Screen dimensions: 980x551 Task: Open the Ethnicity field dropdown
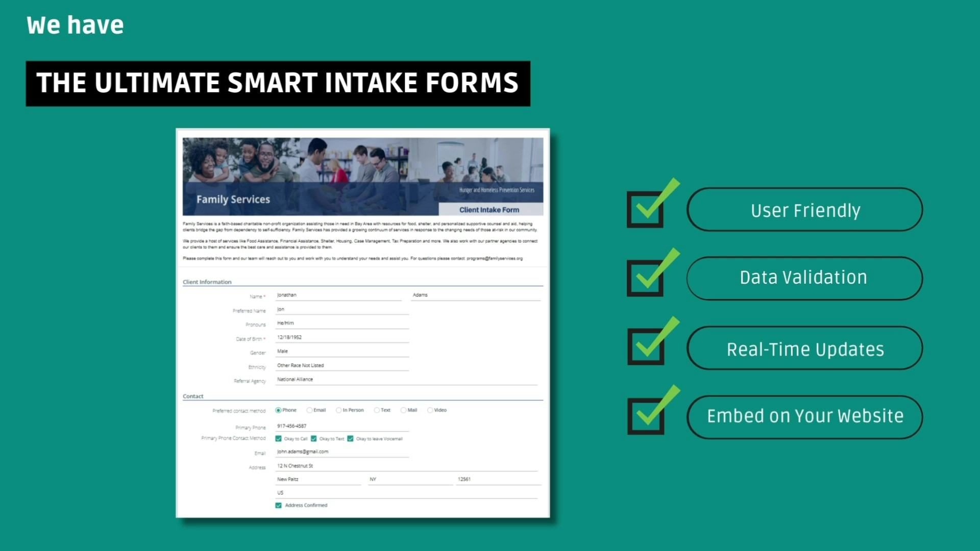point(342,366)
